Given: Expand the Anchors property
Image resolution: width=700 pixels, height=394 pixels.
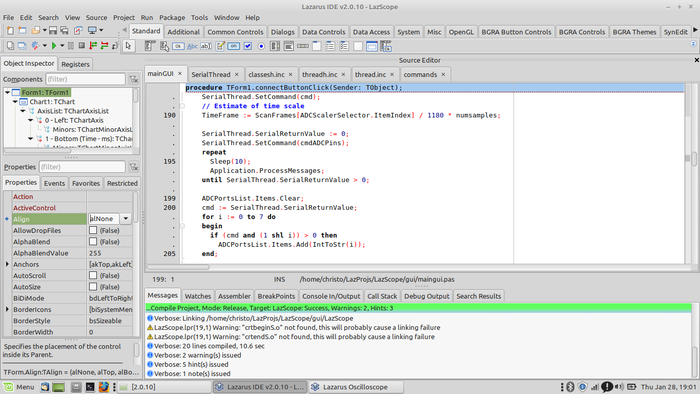Looking at the screenshot, I should [x=7, y=264].
